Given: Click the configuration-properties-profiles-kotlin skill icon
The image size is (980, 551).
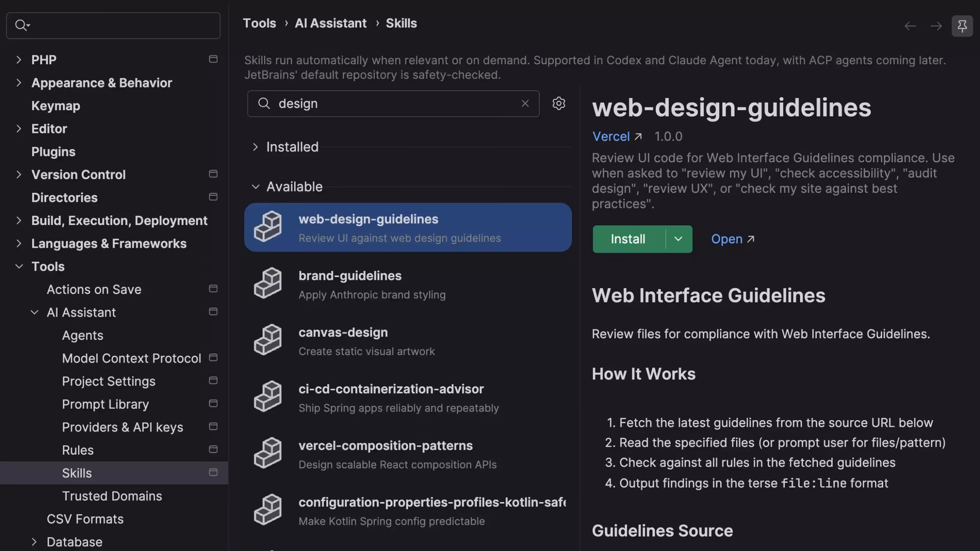Looking at the screenshot, I should click(x=268, y=509).
